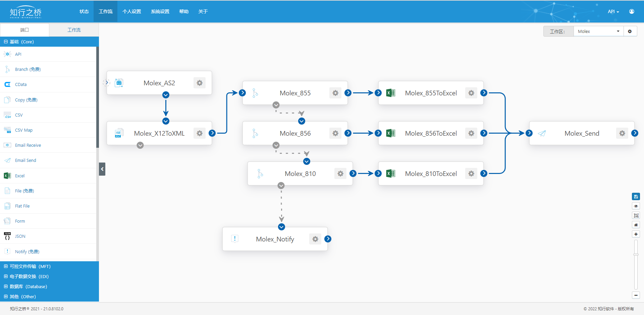Viewport: 644px width, 315px height.
Task: Open the 工作流 top menu
Action: tap(106, 11)
